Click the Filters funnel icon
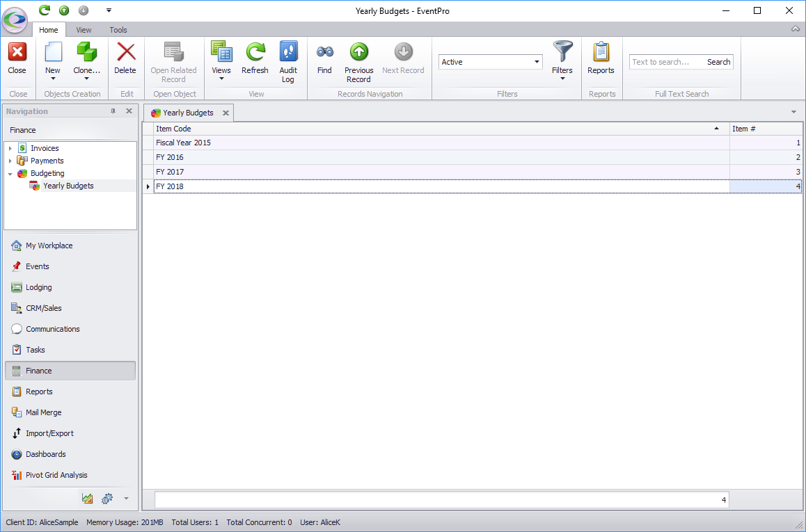This screenshot has height=532, width=806. [562, 52]
